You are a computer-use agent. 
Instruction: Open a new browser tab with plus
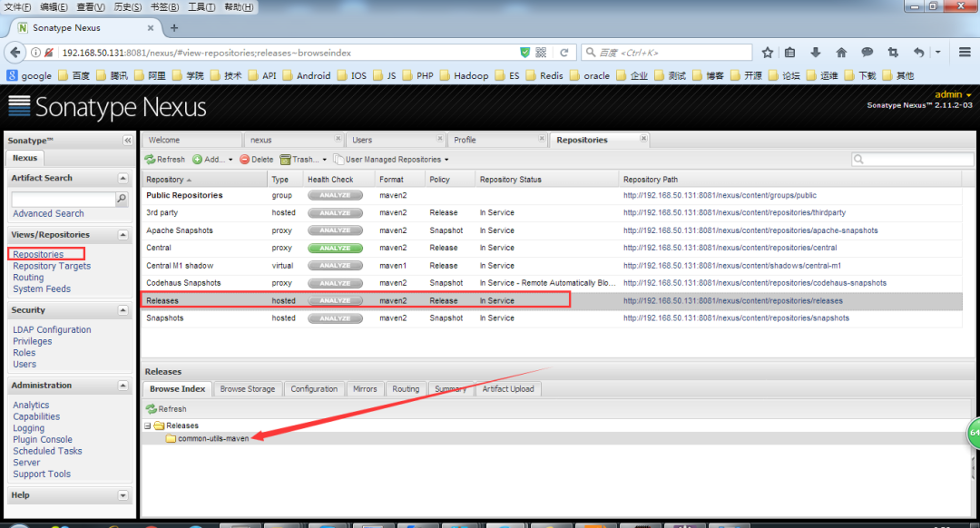tap(174, 28)
